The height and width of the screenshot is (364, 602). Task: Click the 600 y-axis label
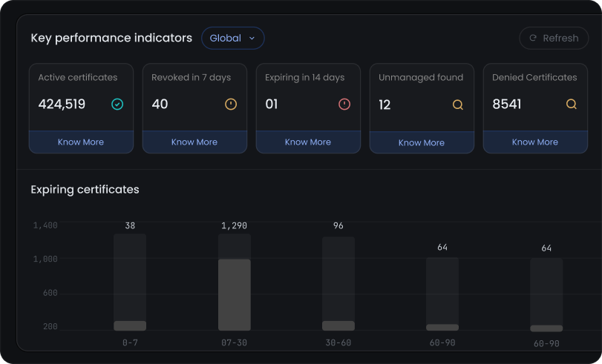pos(50,293)
